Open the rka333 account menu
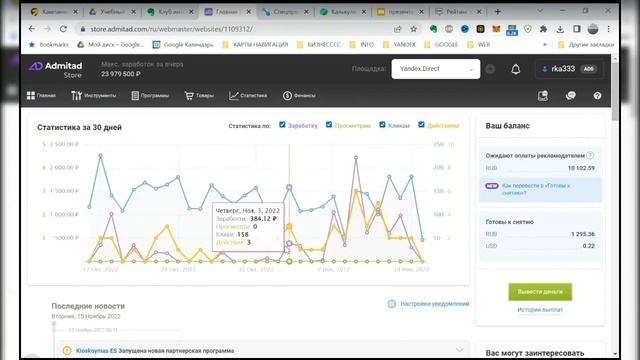The image size is (640, 360). [x=569, y=69]
